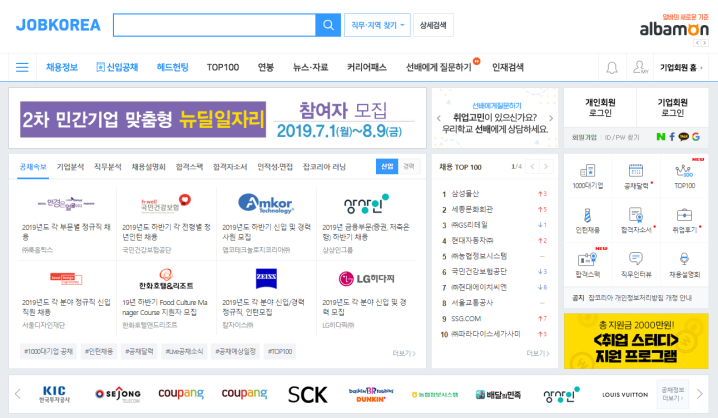
Task: Show previous page of 채용 TOP 100
Action: (x=532, y=167)
